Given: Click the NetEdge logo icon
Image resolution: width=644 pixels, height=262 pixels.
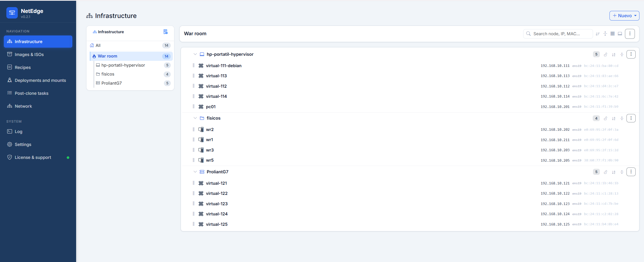Looking at the screenshot, I should coord(12,13).
